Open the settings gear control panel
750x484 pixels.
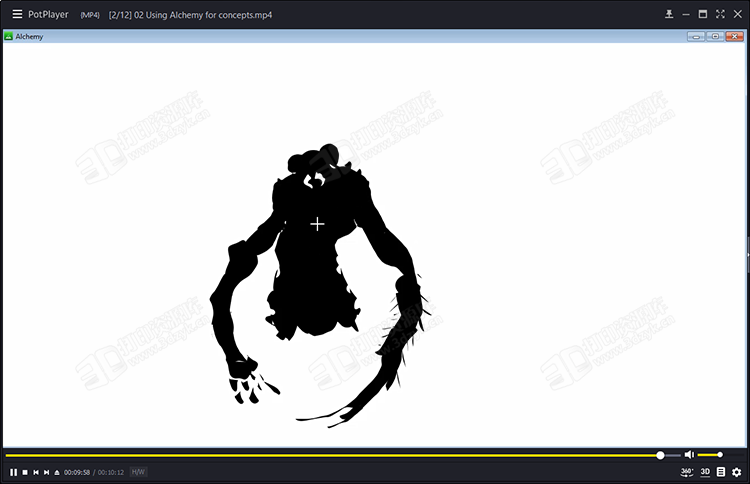737,472
